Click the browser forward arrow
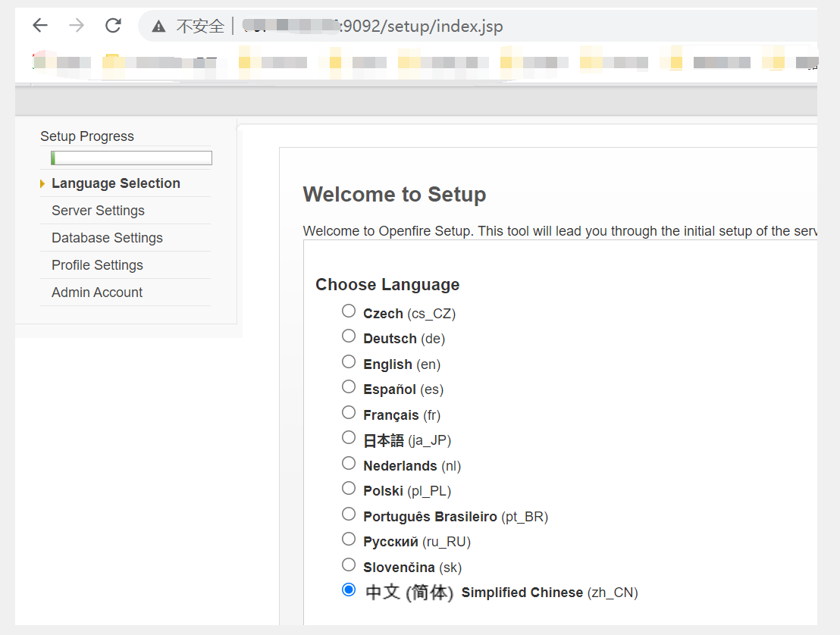Screen dimensions: 840x635 click(x=77, y=25)
